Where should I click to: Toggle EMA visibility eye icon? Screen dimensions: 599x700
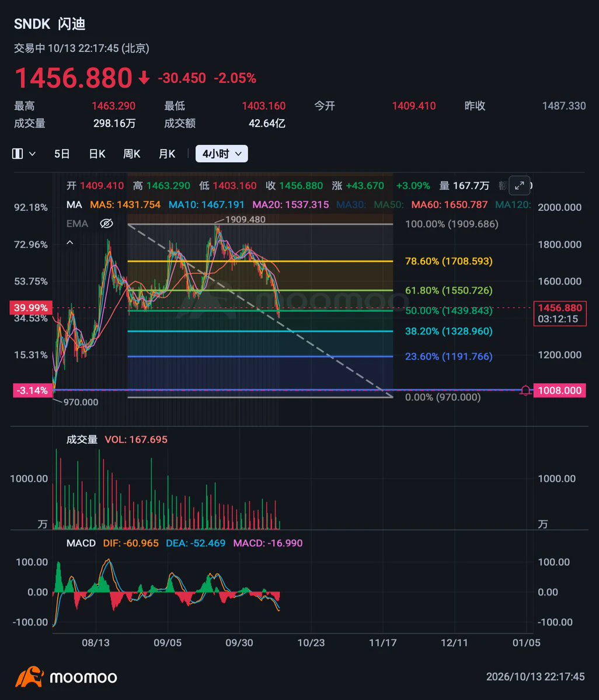coord(106,223)
